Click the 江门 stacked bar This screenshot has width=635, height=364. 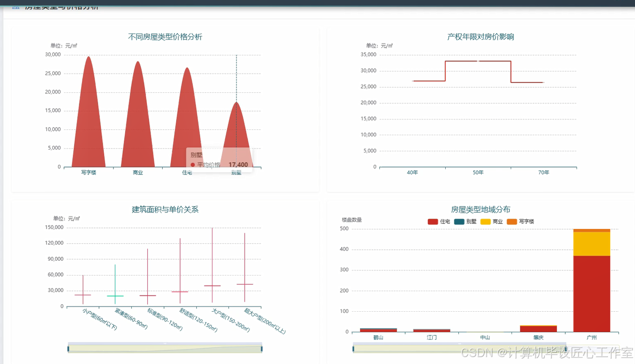pos(431,330)
